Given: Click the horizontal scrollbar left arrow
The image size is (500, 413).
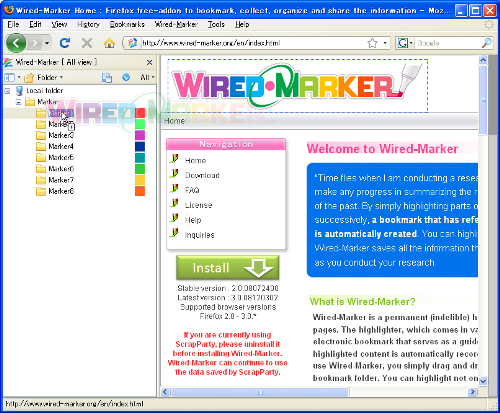Looking at the screenshot, I should coord(165,392).
